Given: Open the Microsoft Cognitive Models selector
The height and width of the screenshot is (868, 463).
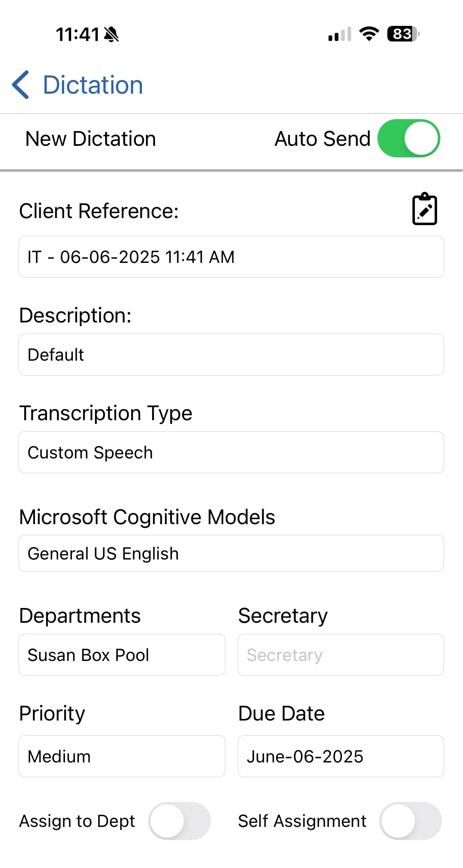Looking at the screenshot, I should coord(231,553).
